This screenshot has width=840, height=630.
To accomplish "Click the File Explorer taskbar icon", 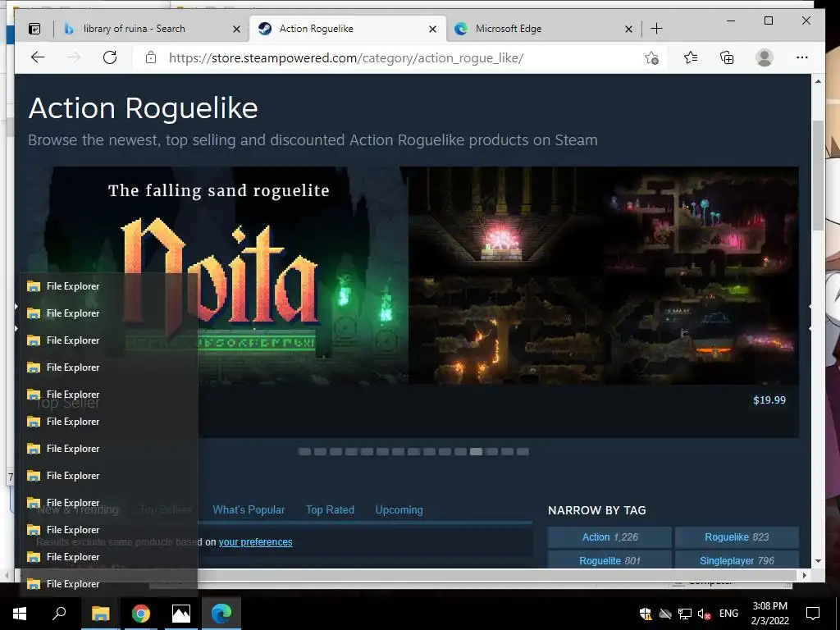I will 100,613.
